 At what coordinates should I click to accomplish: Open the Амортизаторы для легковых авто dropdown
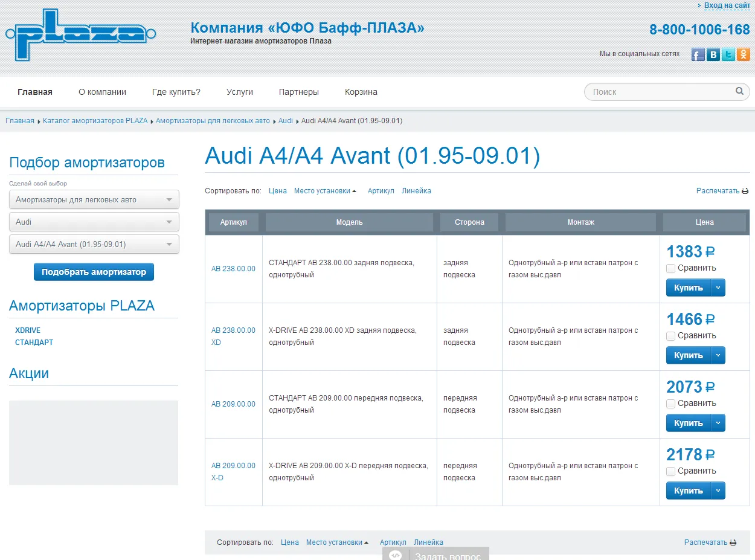(94, 199)
